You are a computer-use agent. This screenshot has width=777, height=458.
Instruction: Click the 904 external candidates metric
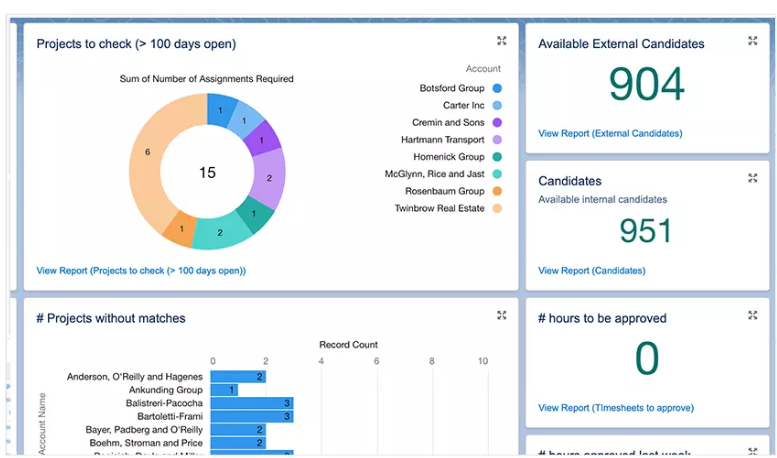[x=647, y=86]
